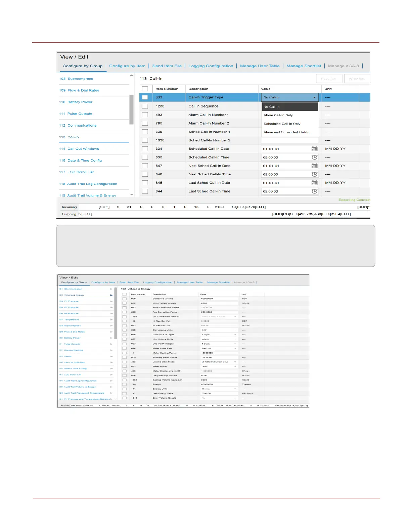Open the Meter Model dropdown
411x532 pixels.
click(x=219, y=366)
